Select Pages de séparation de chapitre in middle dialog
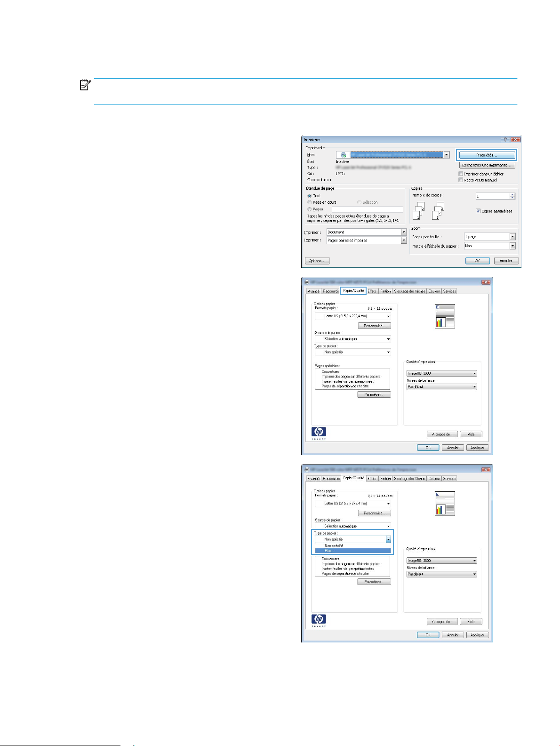Screen dimensions: 560x746 coord(345,386)
